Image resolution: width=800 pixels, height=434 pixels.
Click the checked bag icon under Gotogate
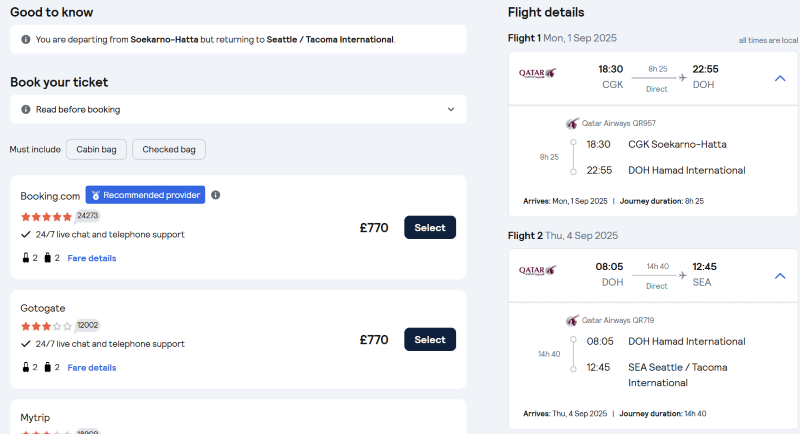pos(47,367)
